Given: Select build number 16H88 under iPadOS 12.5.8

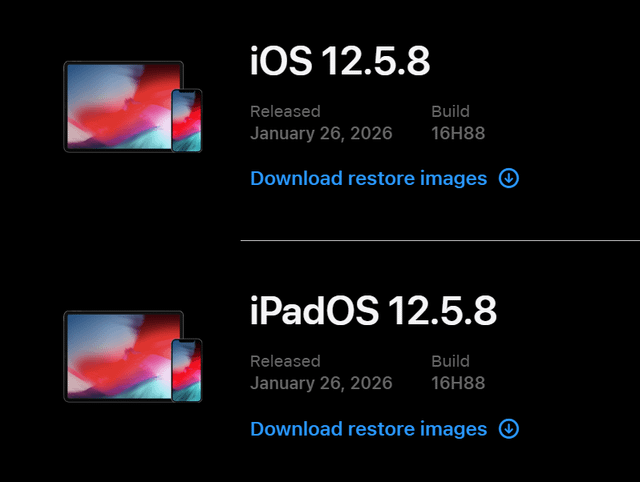Looking at the screenshot, I should coord(458,383).
